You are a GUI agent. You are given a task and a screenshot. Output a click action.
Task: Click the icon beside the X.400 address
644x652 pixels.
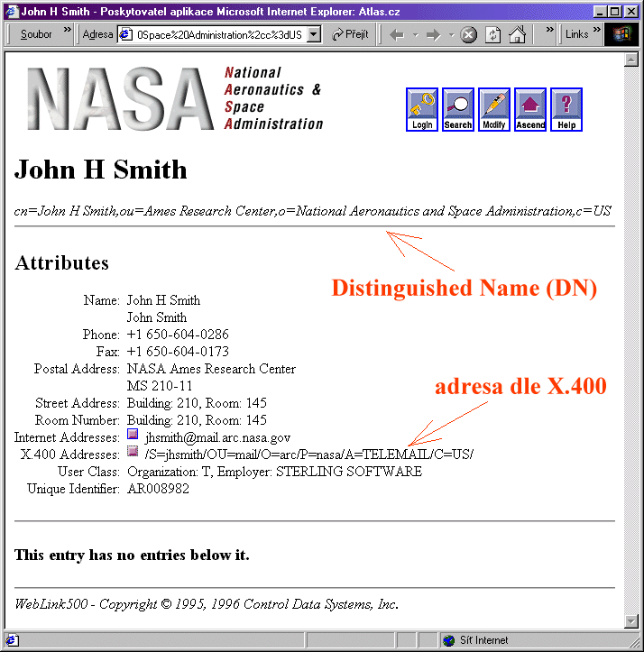[133, 451]
